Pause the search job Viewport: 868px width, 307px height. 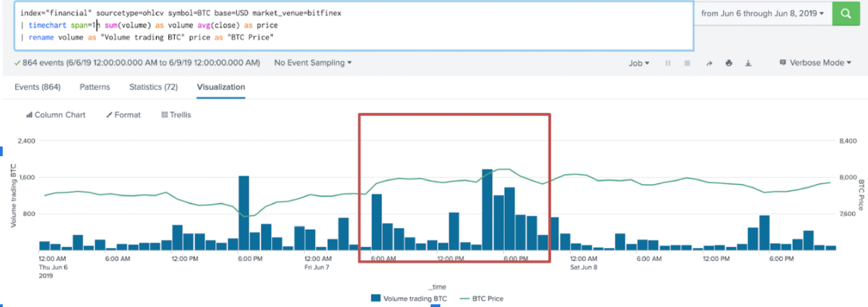(668, 63)
